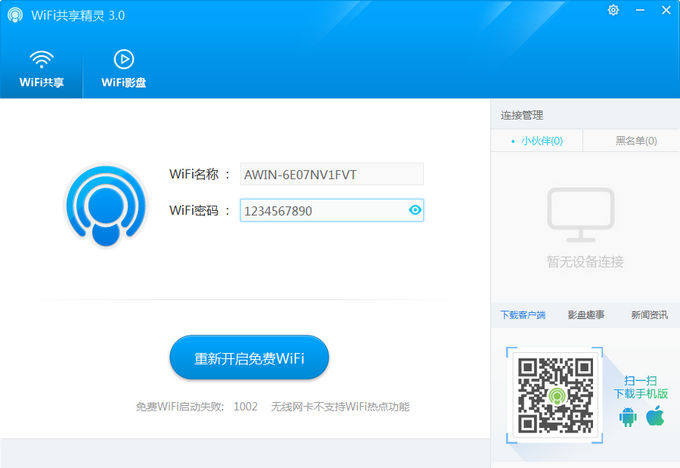Viewport: 680px width, 468px height.
Task: Click the WiFi共享精灵 logo in title bar
Action: (15, 15)
